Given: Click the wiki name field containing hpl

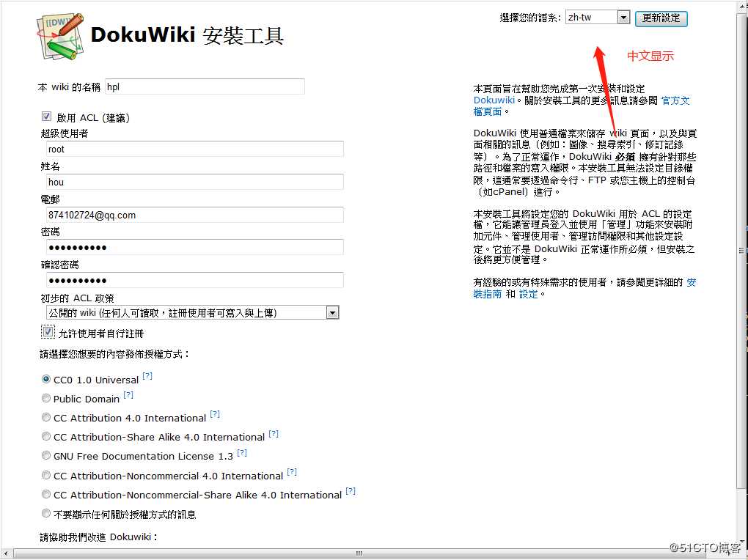Looking at the screenshot, I should tap(204, 86).
